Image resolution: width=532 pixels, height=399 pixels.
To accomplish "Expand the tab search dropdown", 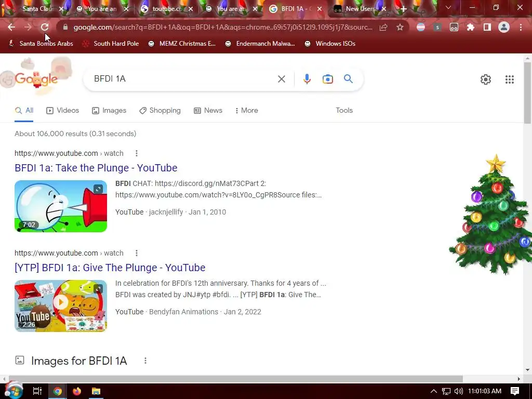I will [x=448, y=7].
